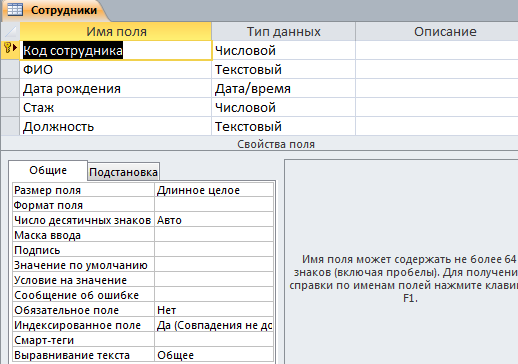This screenshot has height=364, width=518.
Task: Click the Смарт-теги value box
Action: point(214,340)
